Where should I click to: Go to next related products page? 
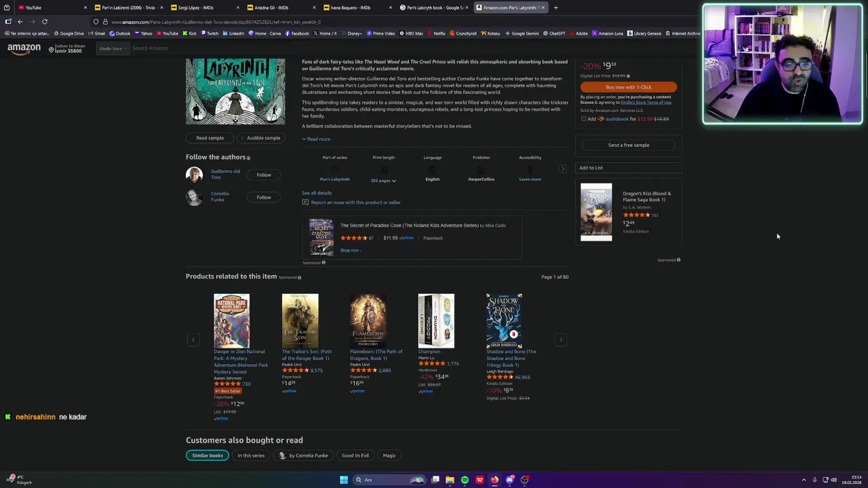(560, 339)
